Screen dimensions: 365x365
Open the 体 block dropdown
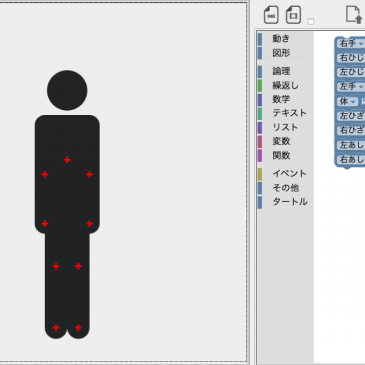point(347,101)
